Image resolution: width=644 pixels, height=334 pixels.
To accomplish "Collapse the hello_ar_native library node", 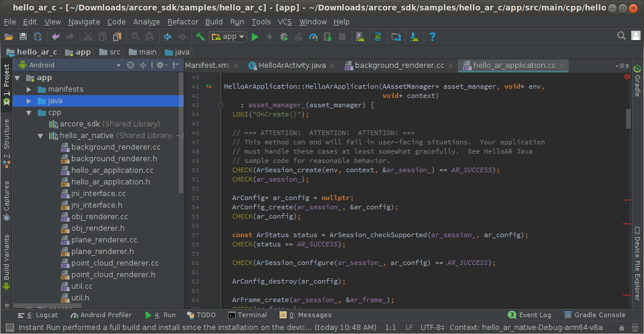I will [x=40, y=135].
